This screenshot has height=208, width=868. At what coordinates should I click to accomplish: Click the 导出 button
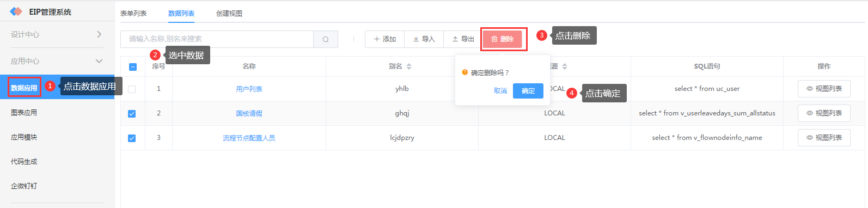(463, 39)
